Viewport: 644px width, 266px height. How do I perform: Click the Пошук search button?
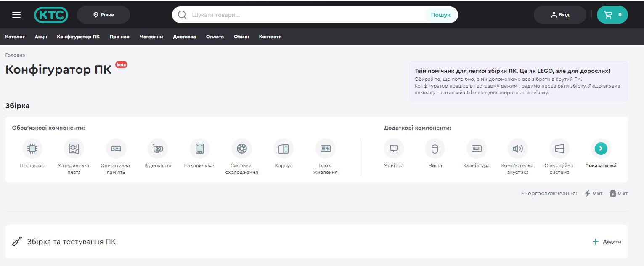coord(440,15)
